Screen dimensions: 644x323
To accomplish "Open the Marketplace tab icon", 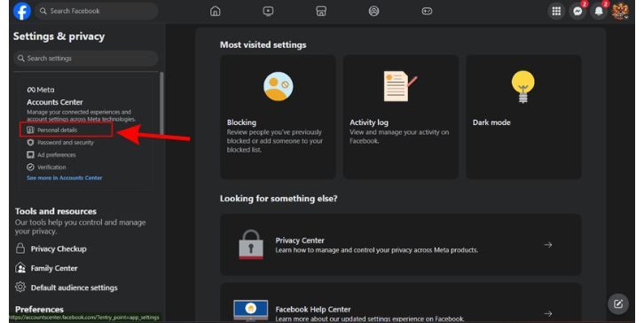I will [x=321, y=12].
